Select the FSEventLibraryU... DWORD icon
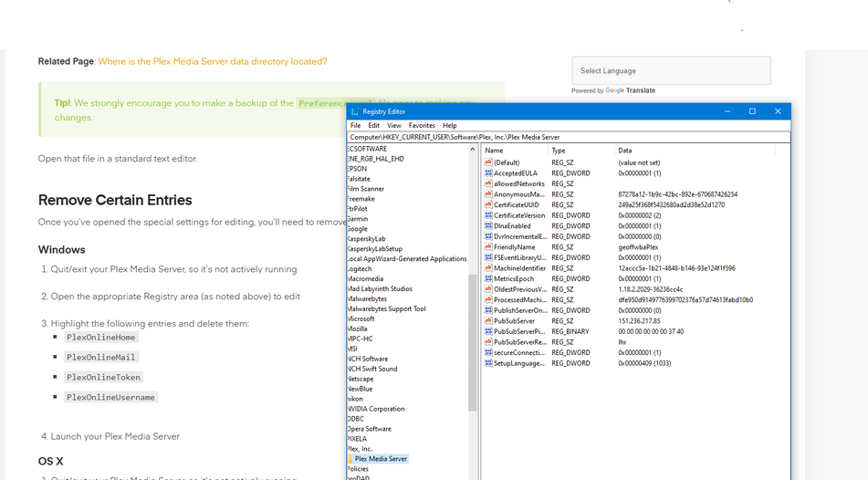The width and height of the screenshot is (868, 480). pos(488,257)
